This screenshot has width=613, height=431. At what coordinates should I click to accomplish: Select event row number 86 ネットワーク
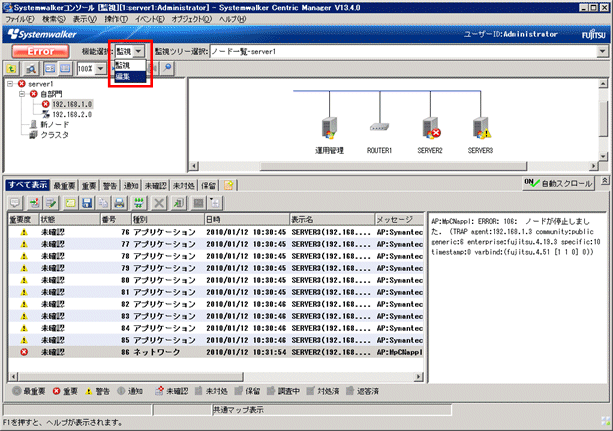(215, 352)
